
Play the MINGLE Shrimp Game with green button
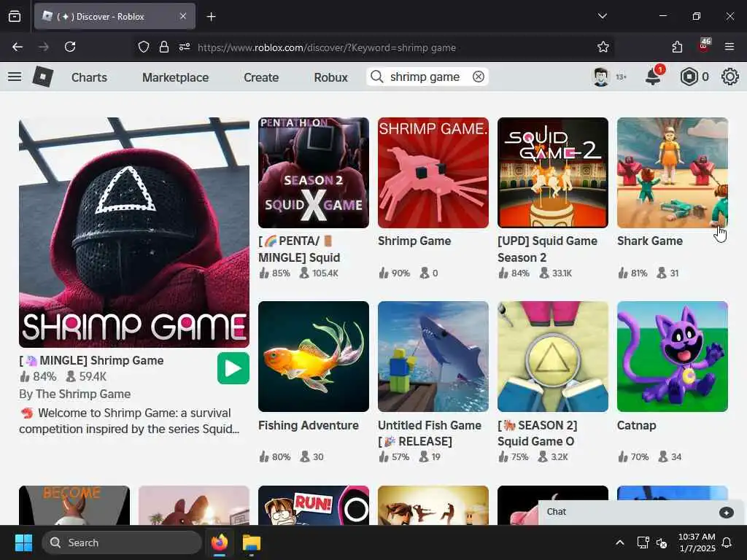point(233,368)
